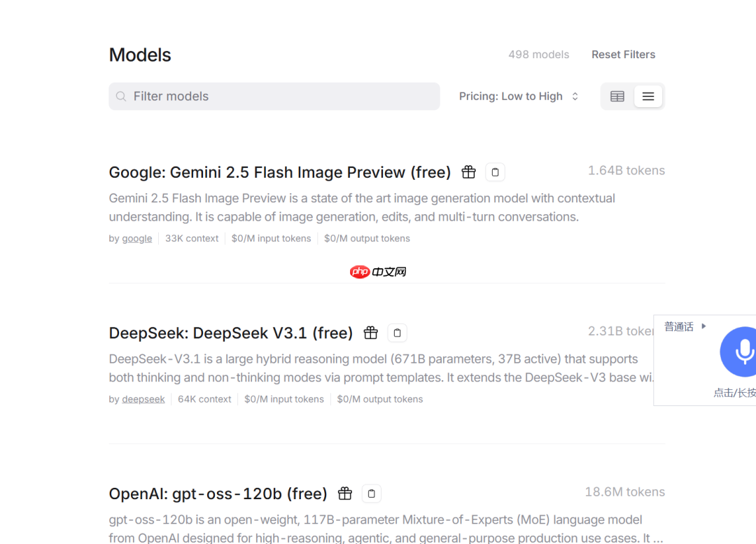
Task: Click the copy icon for gpt-oss-120b
Action: (371, 493)
